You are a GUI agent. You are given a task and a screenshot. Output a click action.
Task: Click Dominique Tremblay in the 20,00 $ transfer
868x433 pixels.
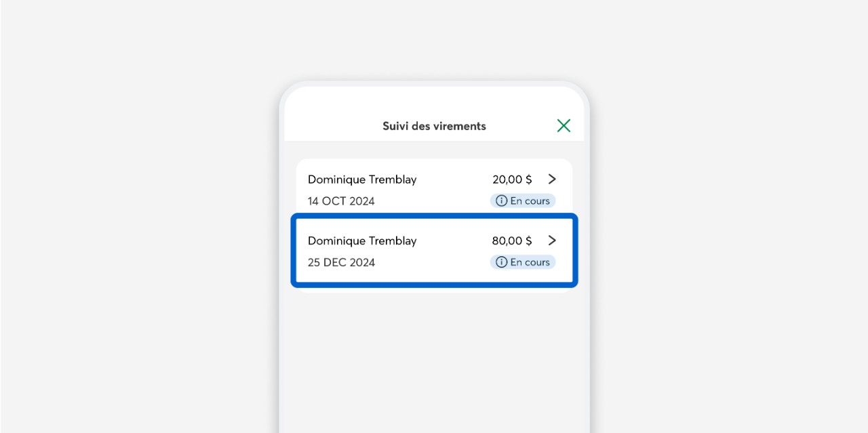362,180
